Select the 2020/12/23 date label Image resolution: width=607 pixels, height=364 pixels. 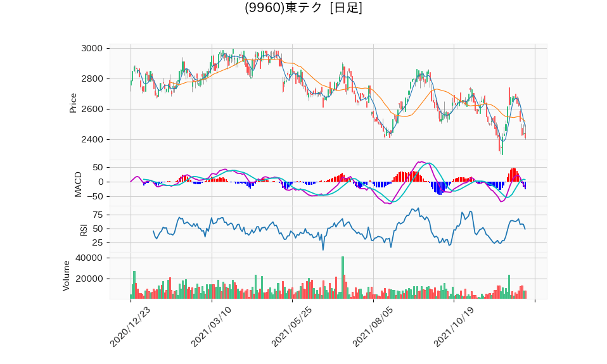(130, 327)
